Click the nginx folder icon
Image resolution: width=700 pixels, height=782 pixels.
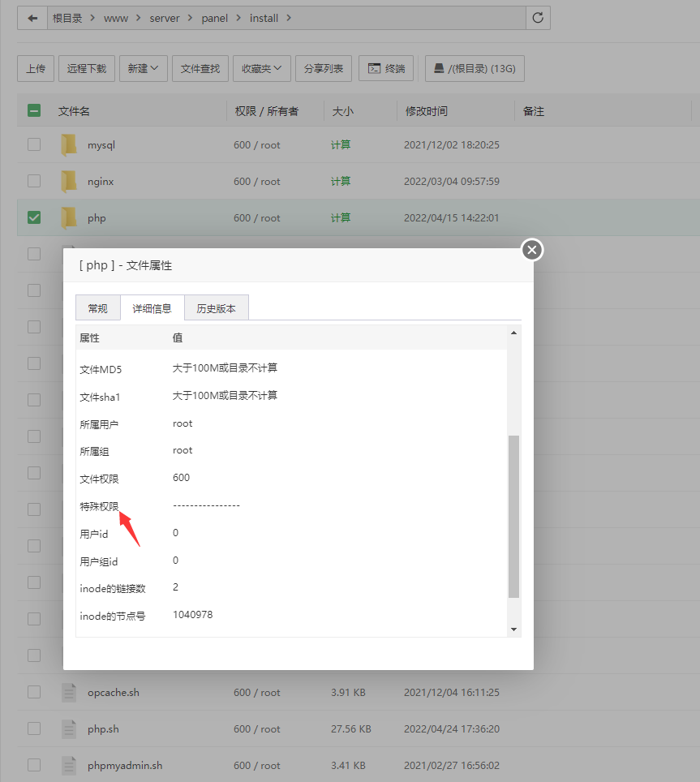click(x=69, y=181)
